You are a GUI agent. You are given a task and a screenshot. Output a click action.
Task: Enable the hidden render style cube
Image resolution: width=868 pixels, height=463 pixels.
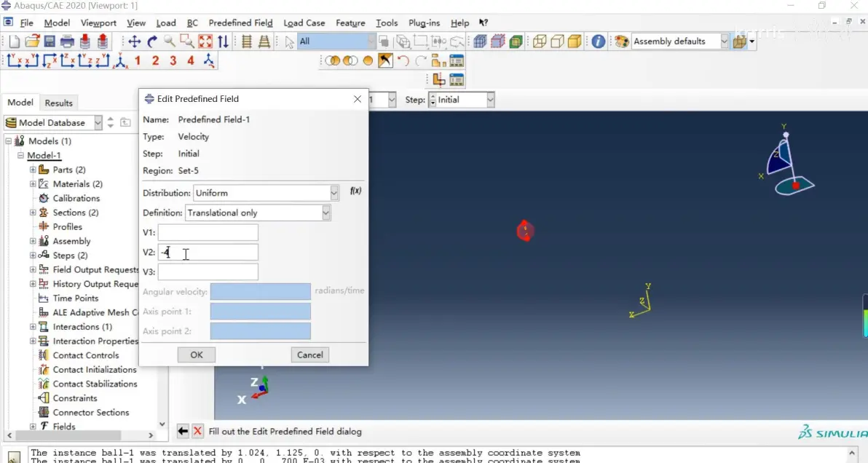coord(558,41)
